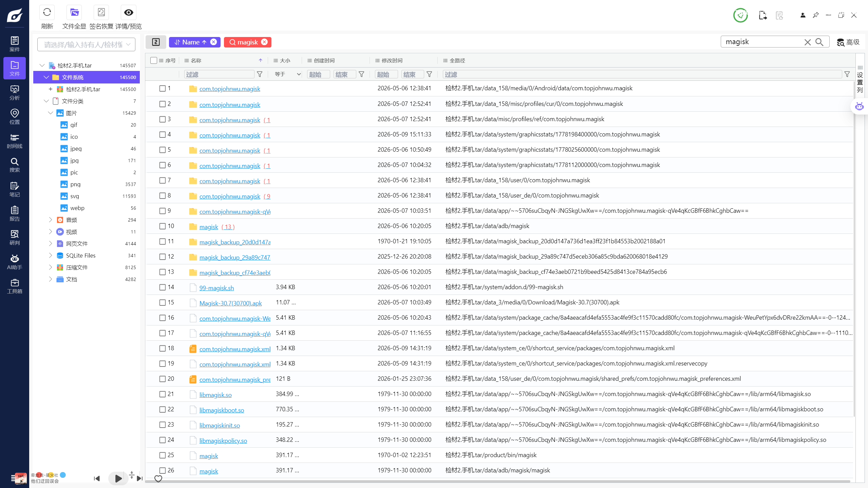868x488 pixels.
Task: Check the checkbox for row 10 magisk folder
Action: coord(163,226)
